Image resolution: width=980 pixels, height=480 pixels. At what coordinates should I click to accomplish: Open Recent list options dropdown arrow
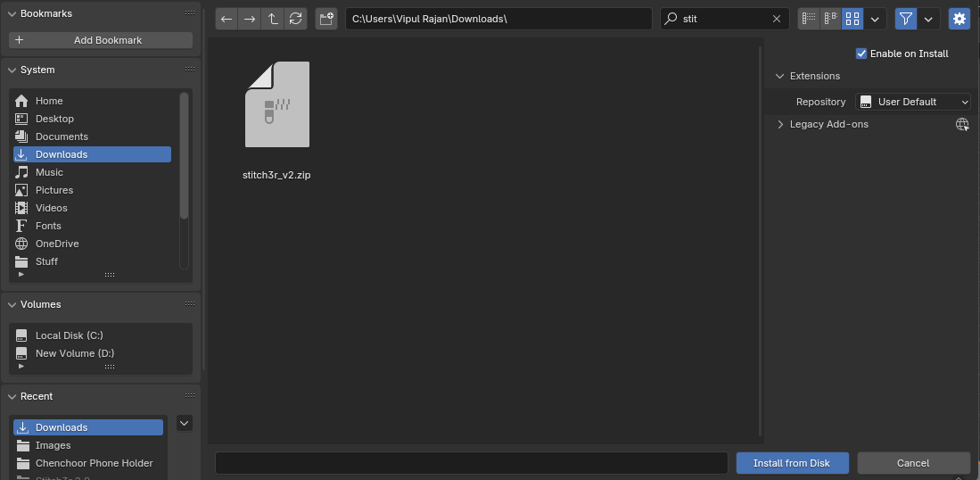point(185,423)
